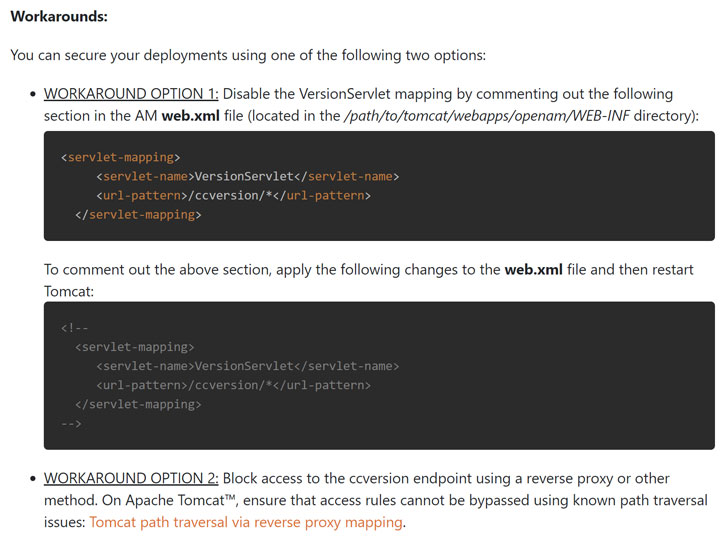The image size is (727, 536).
Task: Click VersionServlet text in first code block
Action: 244,176
